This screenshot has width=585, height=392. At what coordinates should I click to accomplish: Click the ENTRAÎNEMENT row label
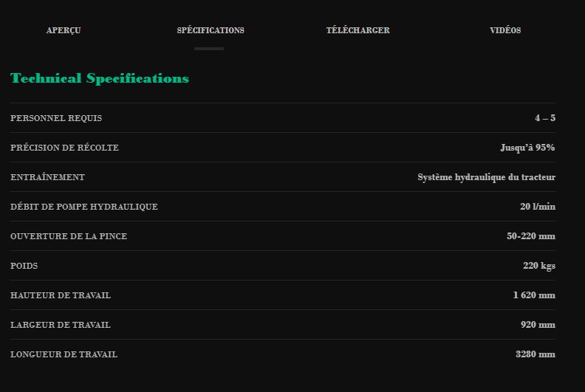tap(47, 177)
